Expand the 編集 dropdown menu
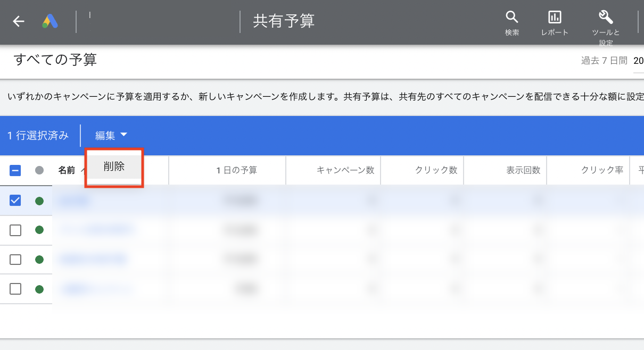Viewport: 644px width, 350px height. (111, 136)
